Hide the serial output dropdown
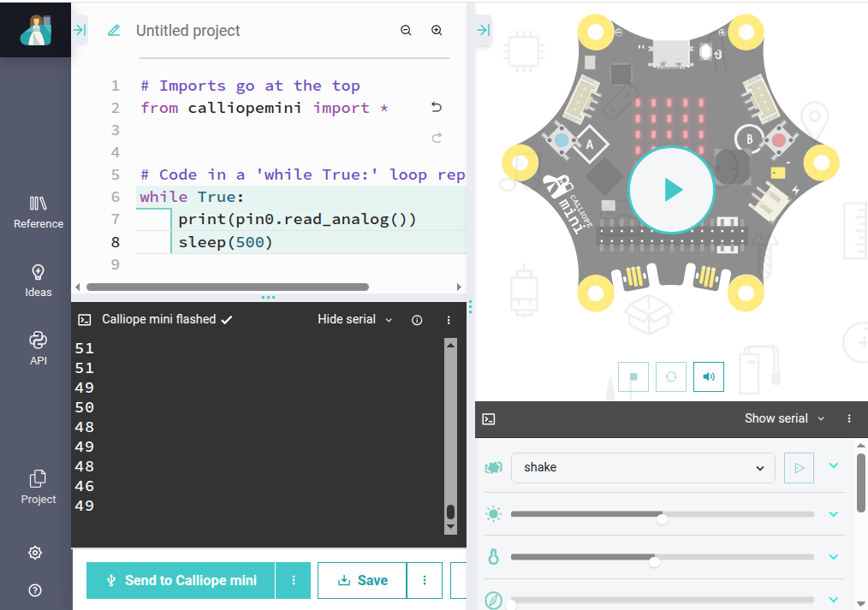Image resolution: width=868 pixels, height=610 pixels. tap(355, 320)
